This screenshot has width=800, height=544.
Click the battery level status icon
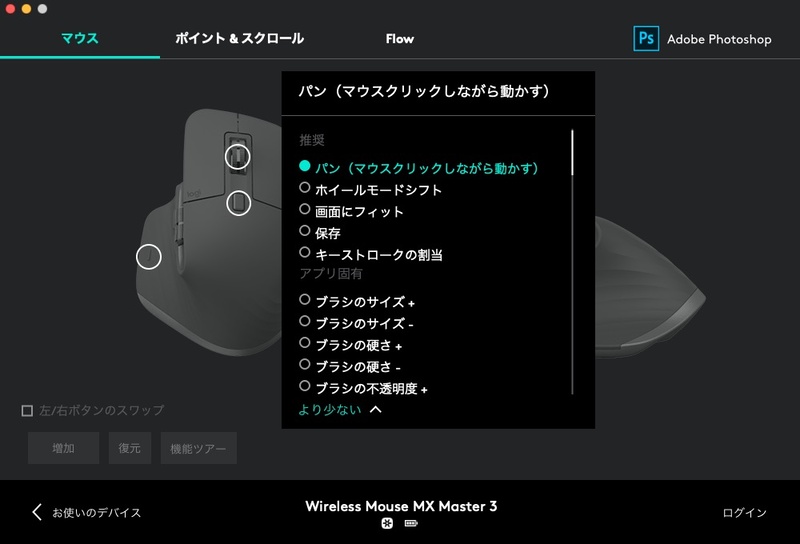[x=411, y=523]
